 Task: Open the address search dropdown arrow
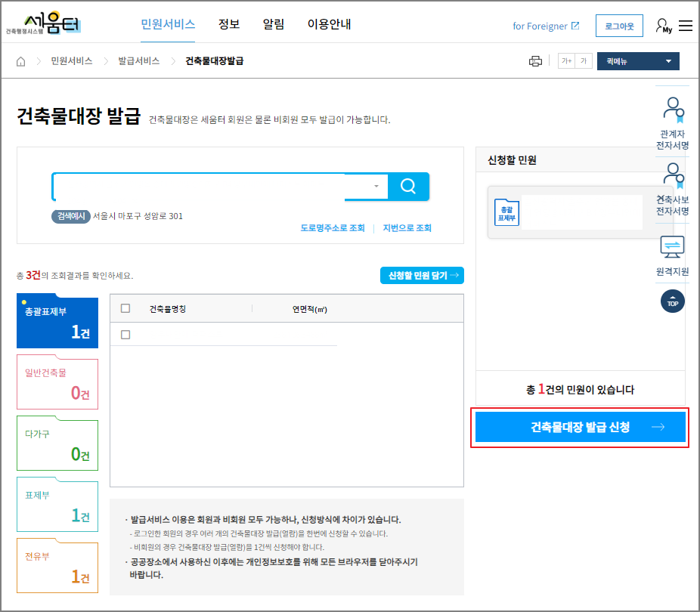point(375,186)
